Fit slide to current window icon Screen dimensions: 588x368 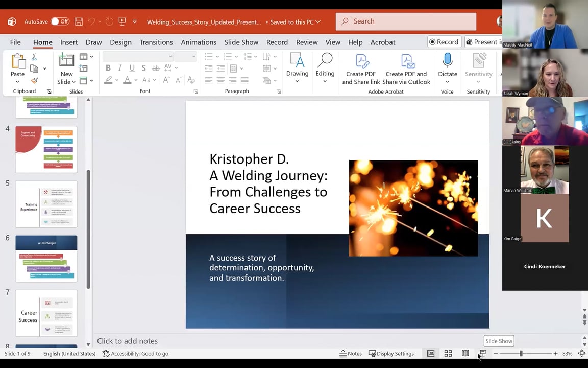coord(582,353)
